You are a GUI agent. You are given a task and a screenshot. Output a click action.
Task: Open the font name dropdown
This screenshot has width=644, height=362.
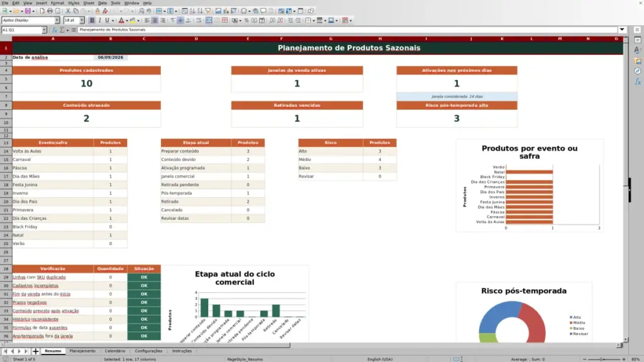coord(57,20)
